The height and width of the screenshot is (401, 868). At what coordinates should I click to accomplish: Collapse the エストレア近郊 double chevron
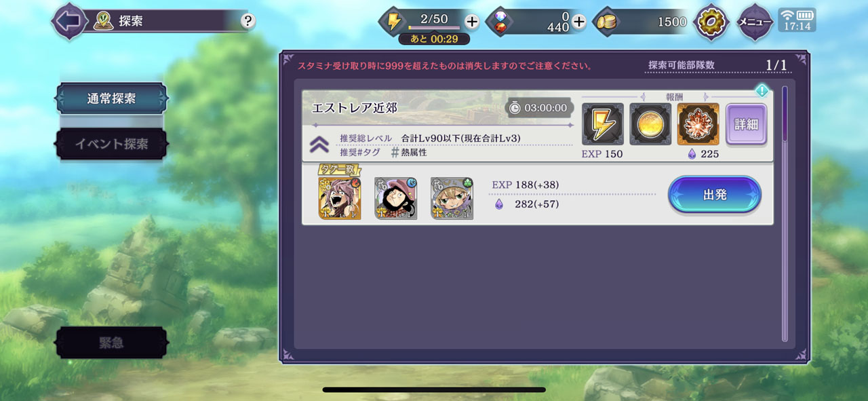tap(319, 145)
